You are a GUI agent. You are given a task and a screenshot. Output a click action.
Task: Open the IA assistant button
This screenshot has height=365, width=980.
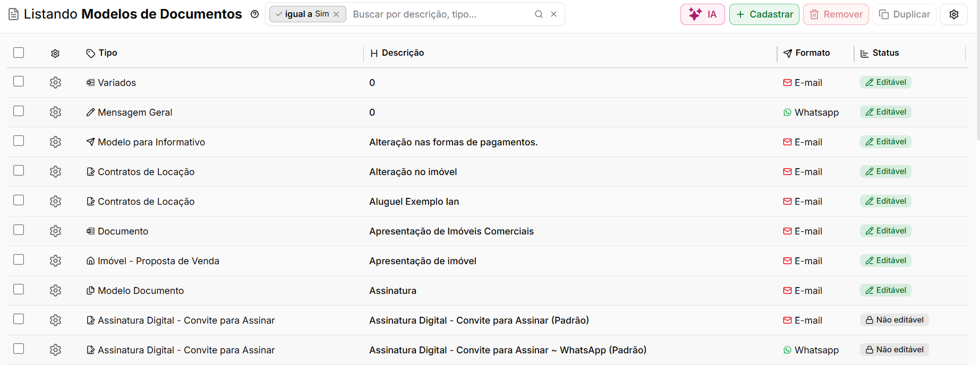point(702,14)
